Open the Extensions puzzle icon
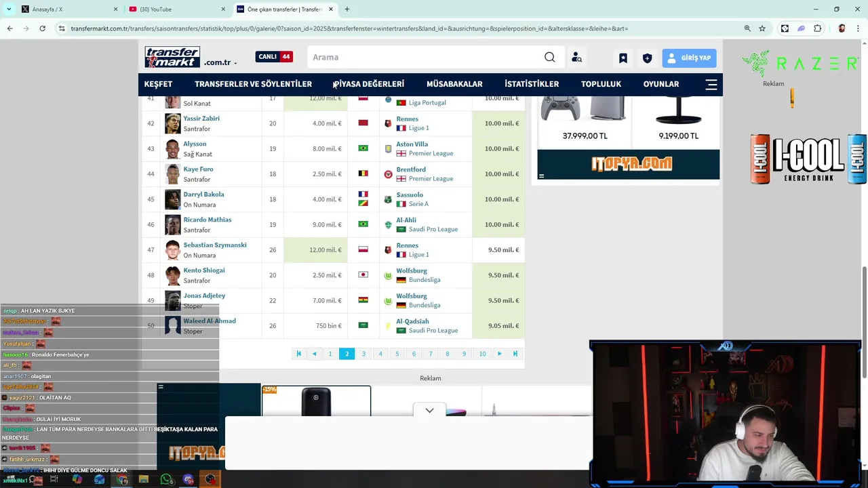The width and height of the screenshot is (868, 488). (817, 28)
